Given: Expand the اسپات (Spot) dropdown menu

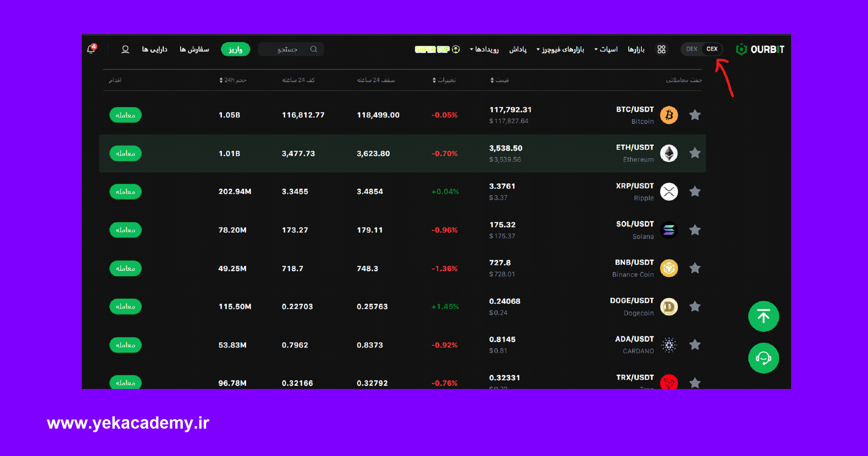Looking at the screenshot, I should 606,49.
